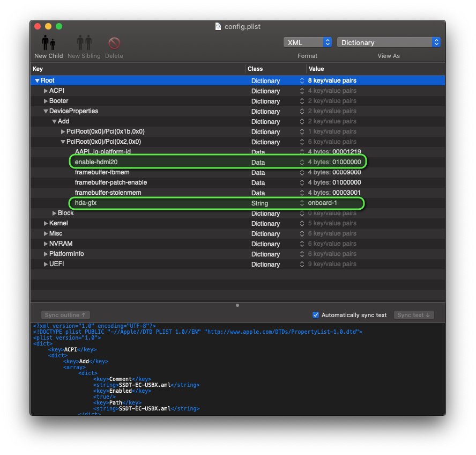The height and width of the screenshot is (455, 476).
Task: Click the New Child toolbar icon
Action: click(x=48, y=43)
